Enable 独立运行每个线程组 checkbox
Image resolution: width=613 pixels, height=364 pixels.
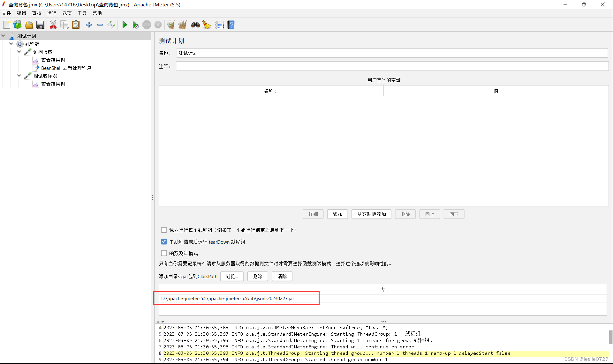tap(164, 230)
